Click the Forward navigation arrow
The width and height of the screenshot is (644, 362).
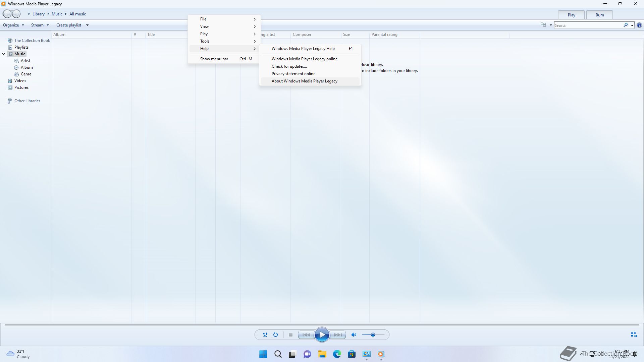tap(16, 14)
